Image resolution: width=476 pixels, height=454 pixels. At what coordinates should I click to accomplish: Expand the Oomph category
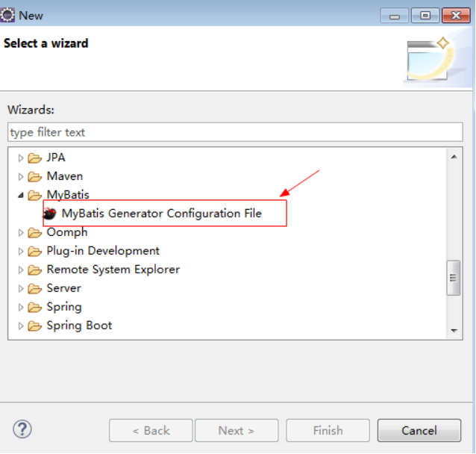20,233
